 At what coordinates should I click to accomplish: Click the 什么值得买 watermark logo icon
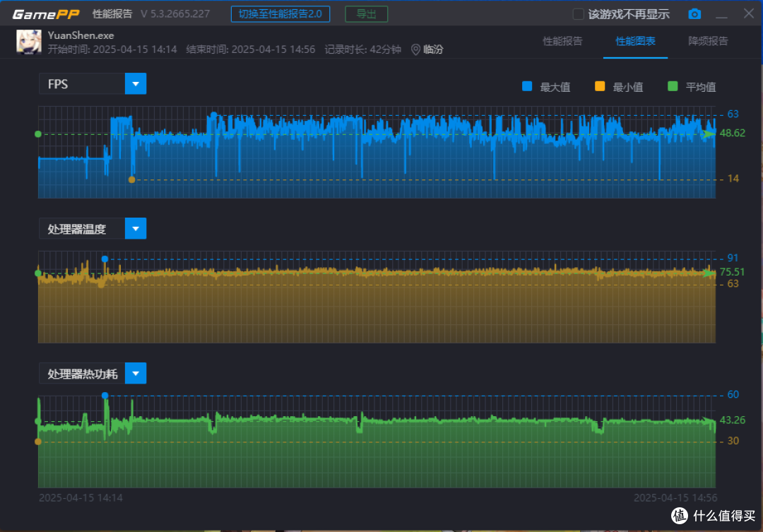(680, 516)
